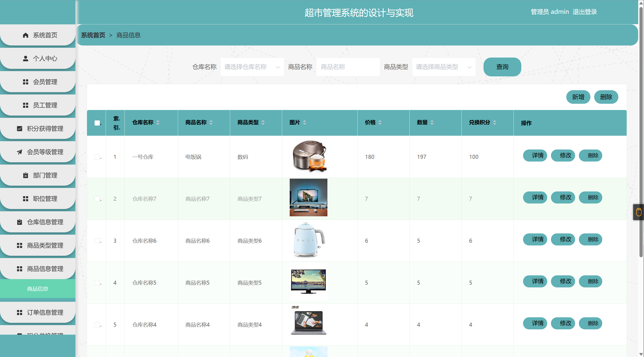Viewport: 644px width, 357px height.
Task: Click the chart icon beside 积分获得管理
Action: [19, 129]
